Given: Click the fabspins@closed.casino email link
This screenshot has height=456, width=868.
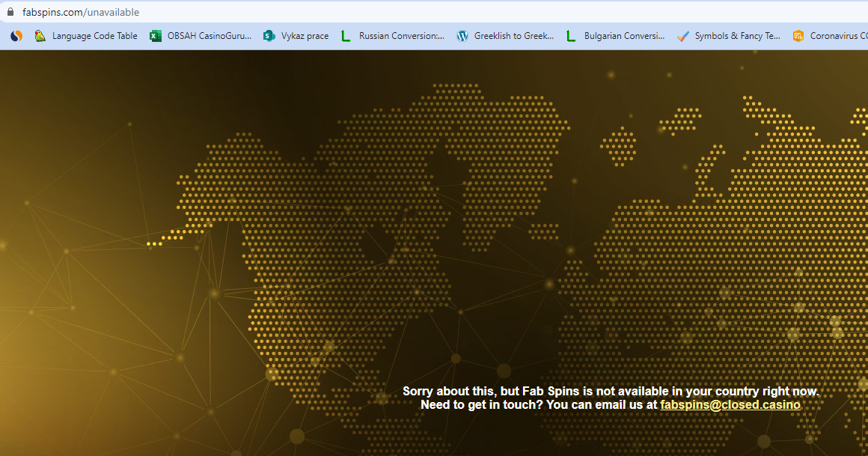Looking at the screenshot, I should coord(730,405).
